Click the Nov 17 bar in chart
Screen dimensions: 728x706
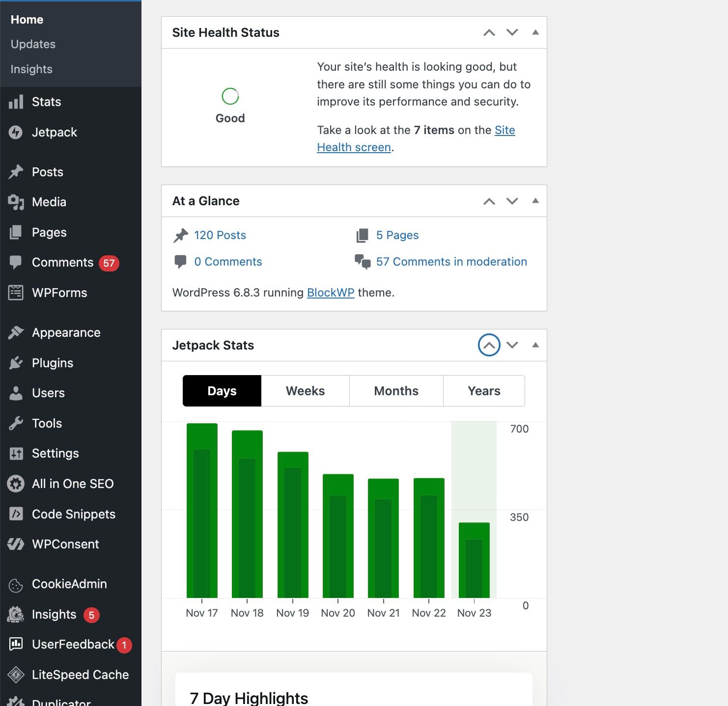pyautogui.click(x=202, y=511)
